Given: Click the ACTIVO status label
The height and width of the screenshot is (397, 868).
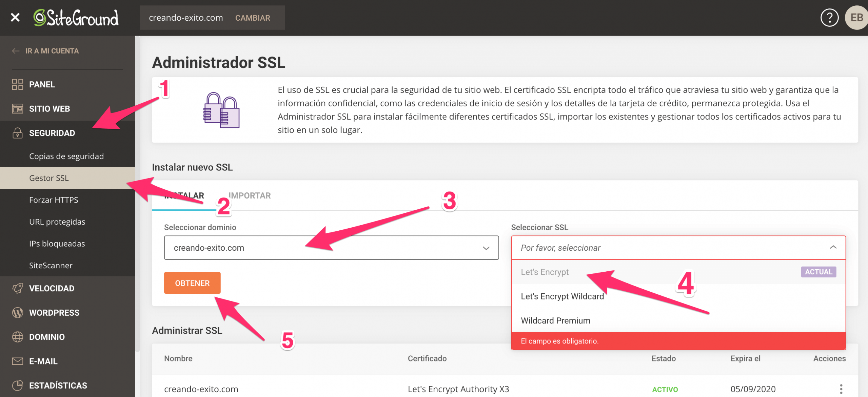Looking at the screenshot, I should pos(665,389).
